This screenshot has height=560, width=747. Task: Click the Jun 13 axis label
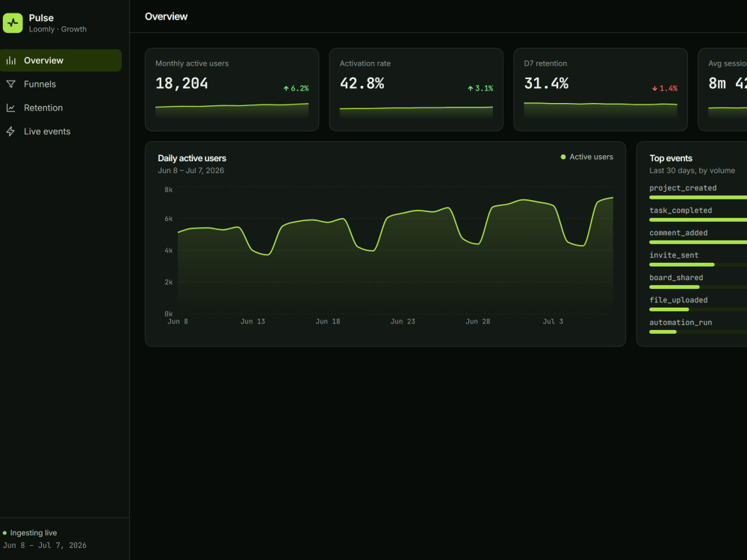click(252, 321)
